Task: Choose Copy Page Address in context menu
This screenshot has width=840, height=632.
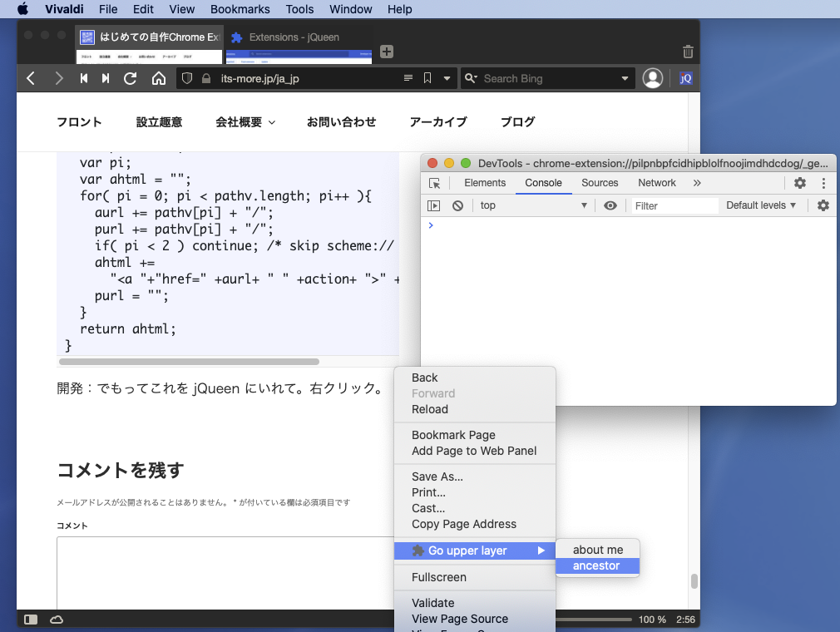Action: [x=464, y=524]
